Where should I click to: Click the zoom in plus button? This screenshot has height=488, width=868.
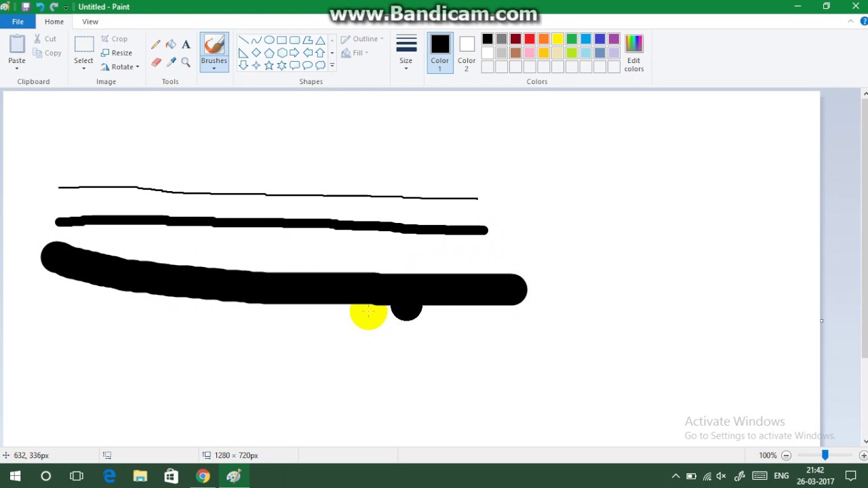click(863, 455)
